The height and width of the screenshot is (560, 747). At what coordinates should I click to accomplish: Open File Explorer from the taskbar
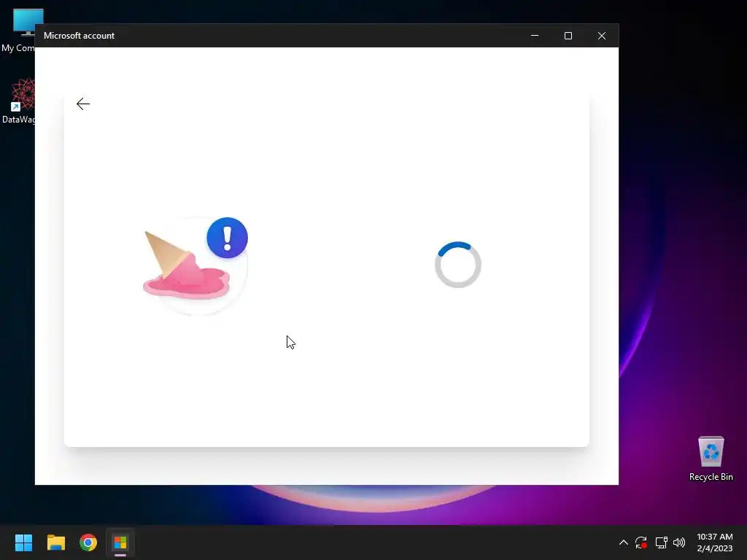tap(55, 542)
